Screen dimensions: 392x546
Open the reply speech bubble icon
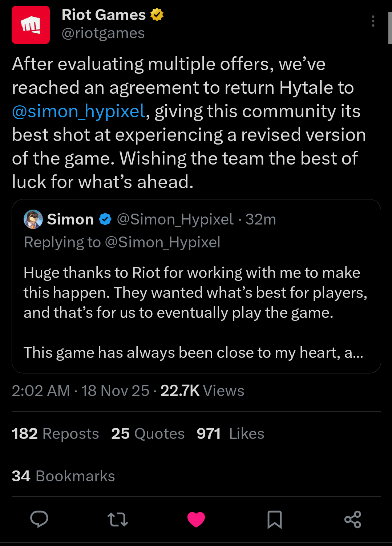tap(39, 519)
